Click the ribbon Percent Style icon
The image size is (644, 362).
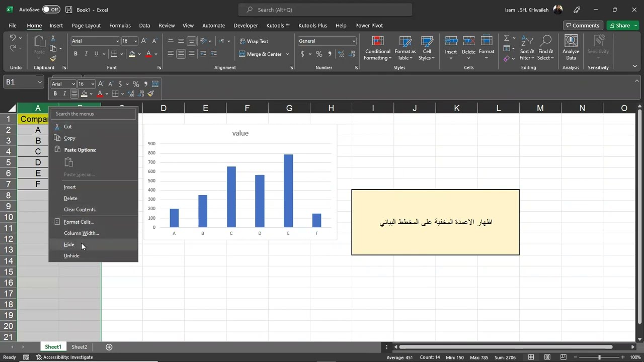coord(319,54)
